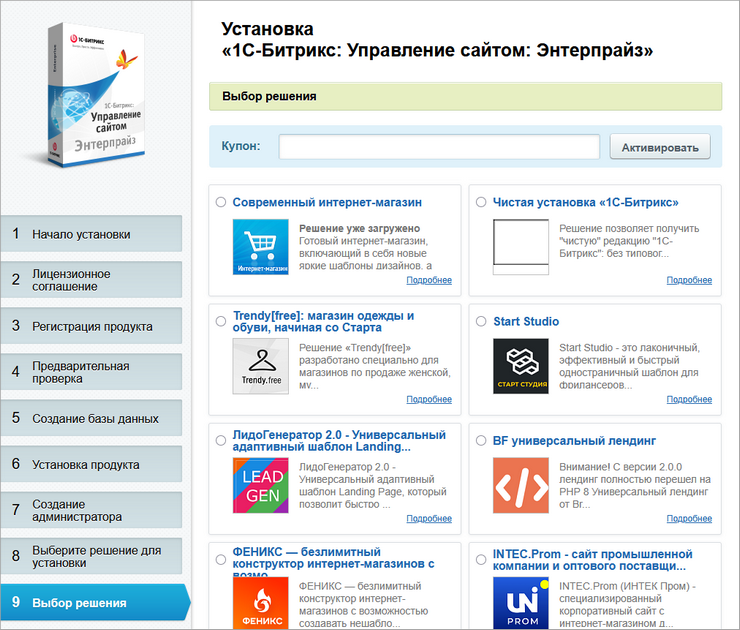This screenshot has width=740, height=630.
Task: Click the LEAD GEN colorful icon
Action: point(261,485)
